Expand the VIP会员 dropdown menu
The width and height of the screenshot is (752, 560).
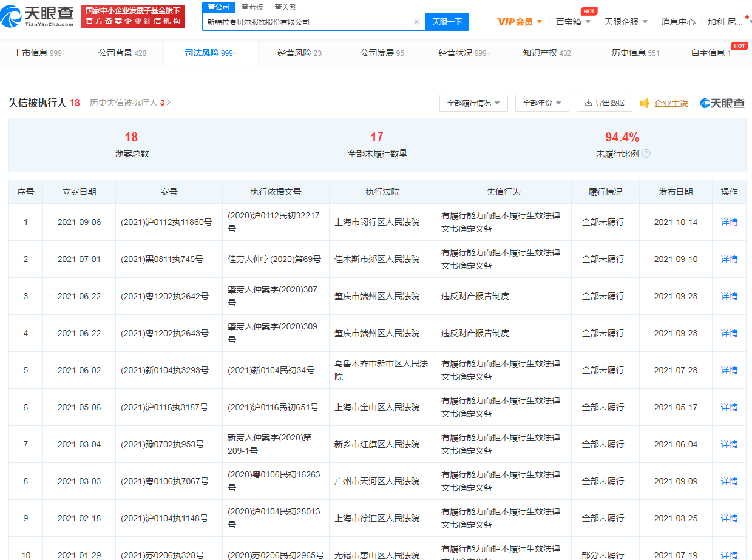[520, 22]
